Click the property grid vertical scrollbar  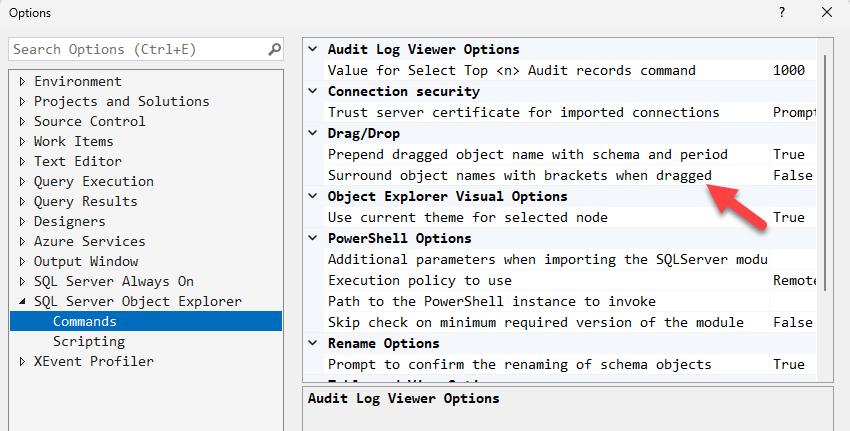point(825,172)
